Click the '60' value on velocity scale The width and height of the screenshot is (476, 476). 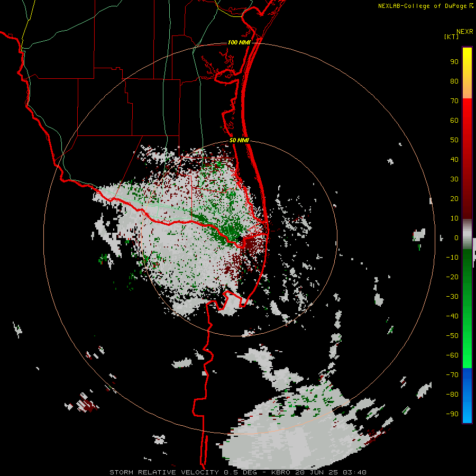[454, 121]
